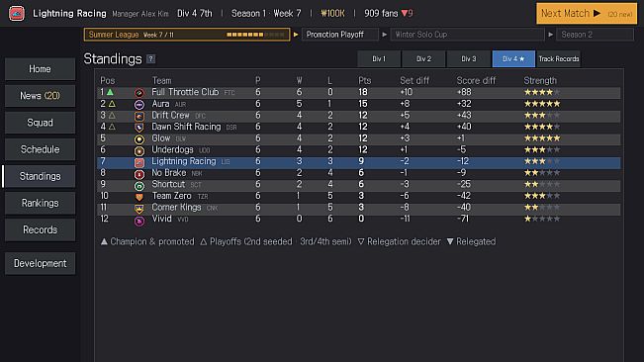Click Aura team emblem
644x362 pixels.
[x=139, y=104]
